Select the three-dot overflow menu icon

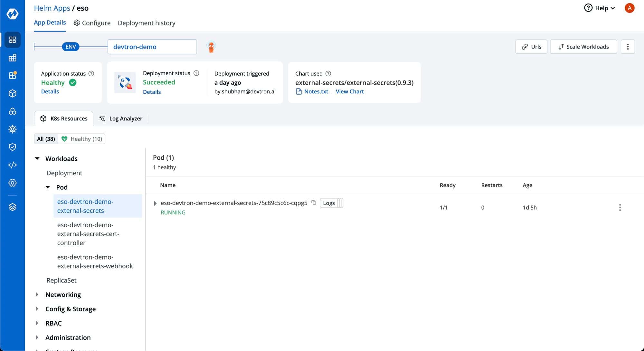(x=628, y=47)
